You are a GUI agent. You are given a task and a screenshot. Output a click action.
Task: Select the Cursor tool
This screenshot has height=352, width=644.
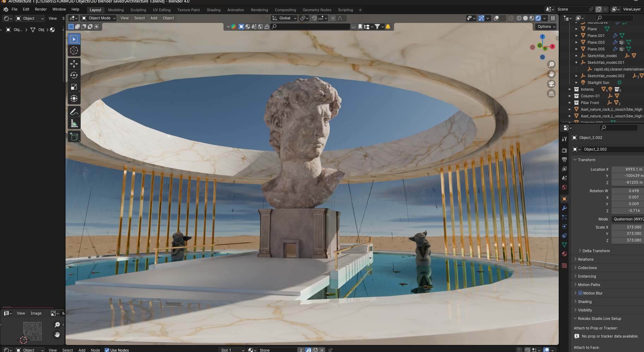point(74,51)
